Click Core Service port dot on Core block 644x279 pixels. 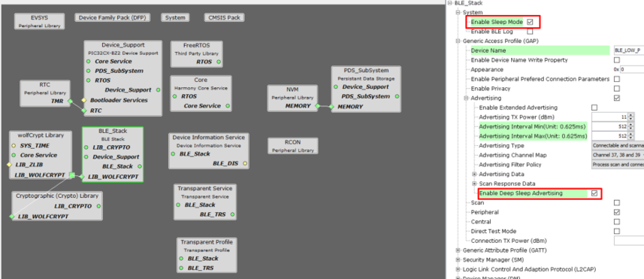coord(228,106)
